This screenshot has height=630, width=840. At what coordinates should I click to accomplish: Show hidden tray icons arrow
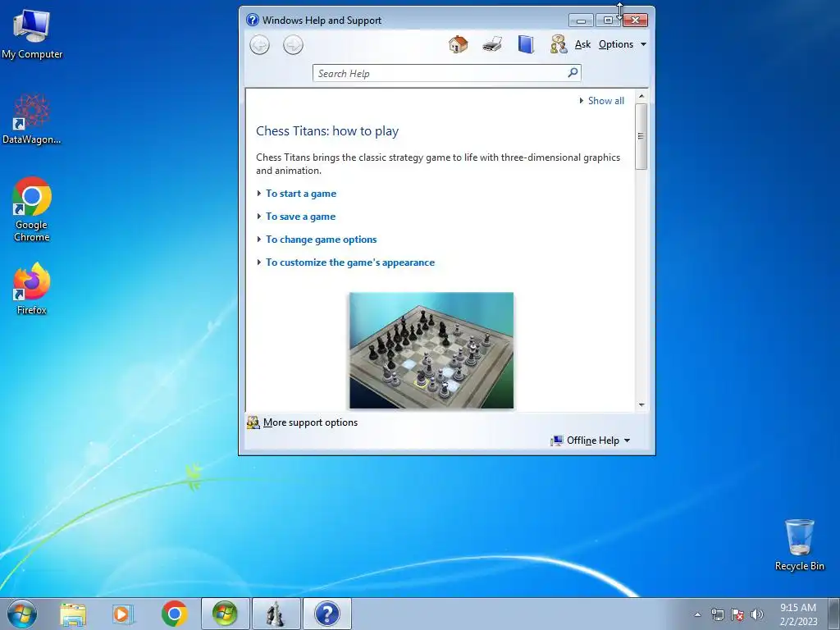click(x=697, y=614)
